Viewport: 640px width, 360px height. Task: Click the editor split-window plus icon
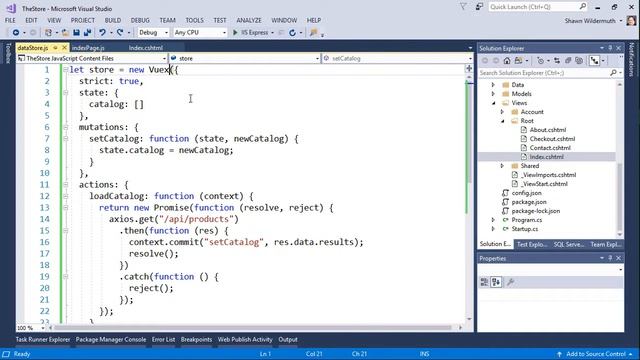tap(469, 69)
